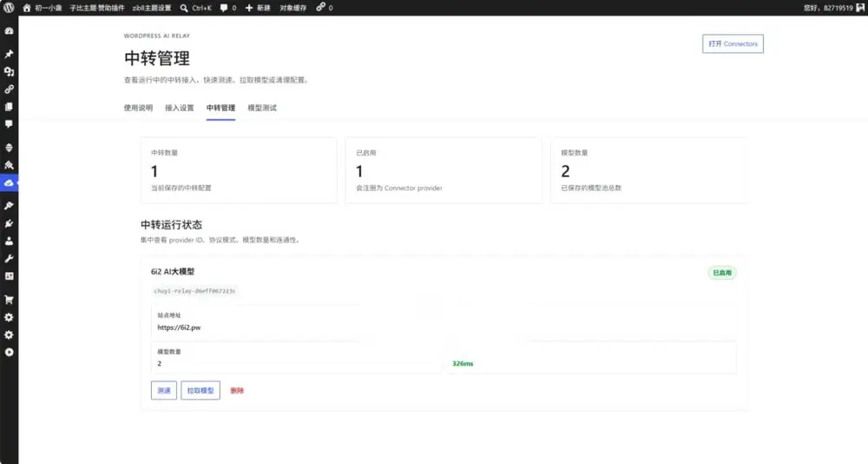868x464 pixels.
Task: Click the collapse menu play-arrow icon
Action: point(9,352)
